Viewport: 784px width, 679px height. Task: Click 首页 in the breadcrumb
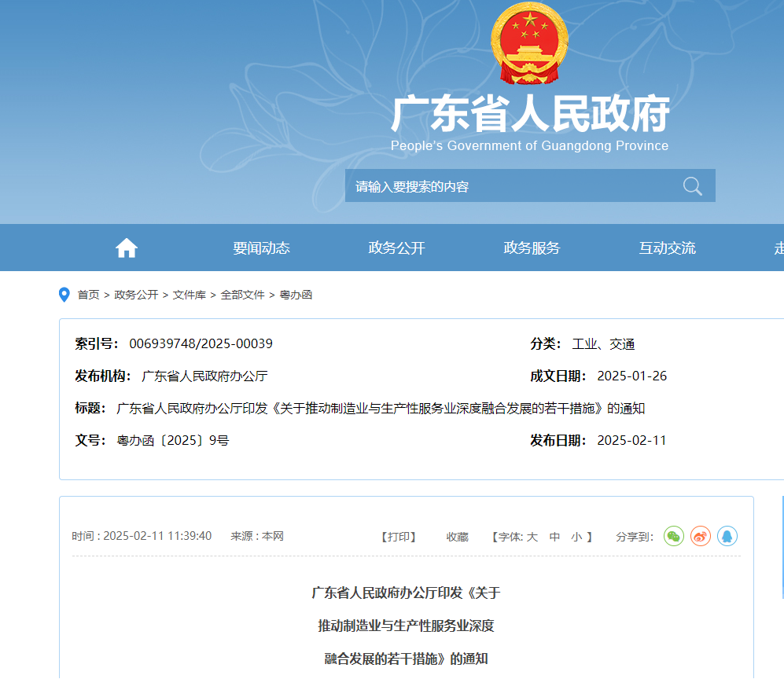[88, 295]
